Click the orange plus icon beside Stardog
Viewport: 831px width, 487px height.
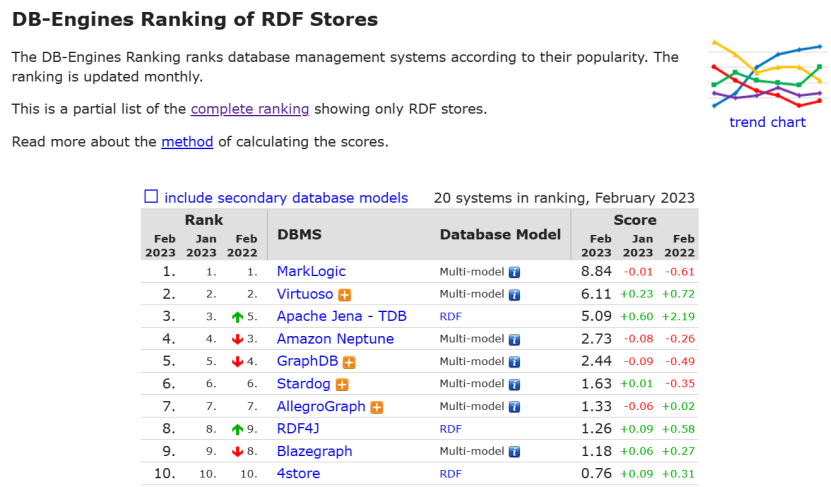342,385
